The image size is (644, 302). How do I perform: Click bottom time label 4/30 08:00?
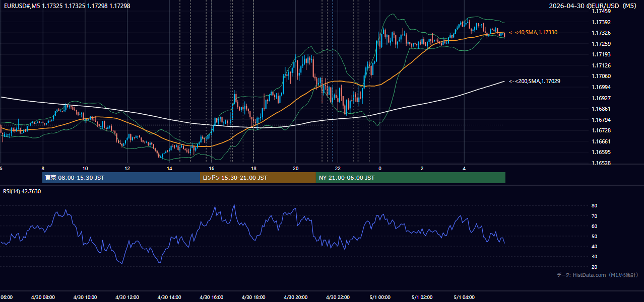coord(43,297)
